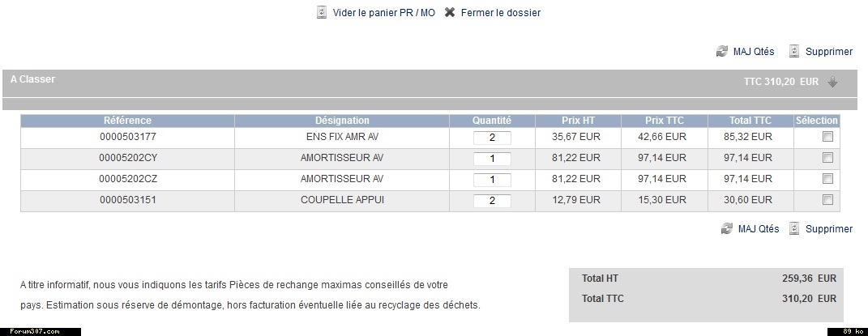Image resolution: width=868 pixels, height=336 pixels.
Task: Click the top MAJ Qtés text link
Action: 754,52
